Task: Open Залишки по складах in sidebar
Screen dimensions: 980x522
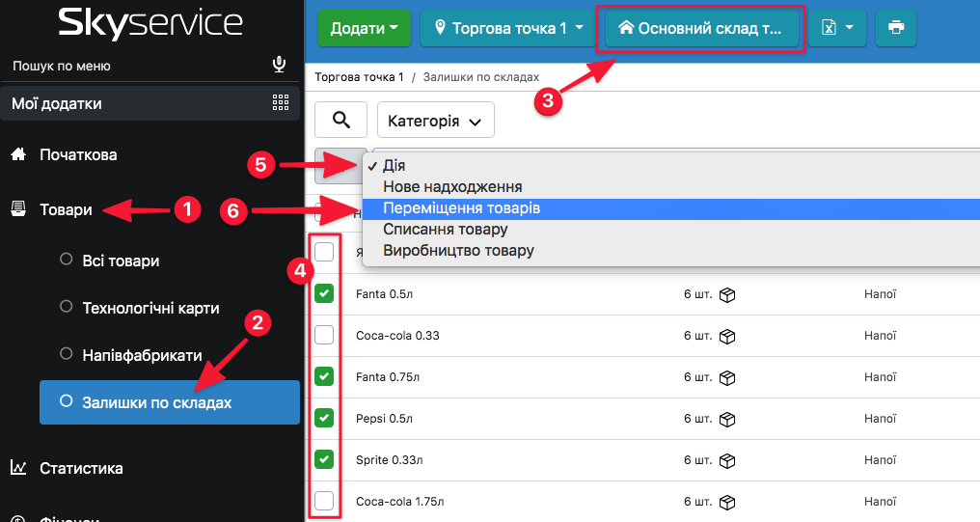Action: click(x=156, y=402)
